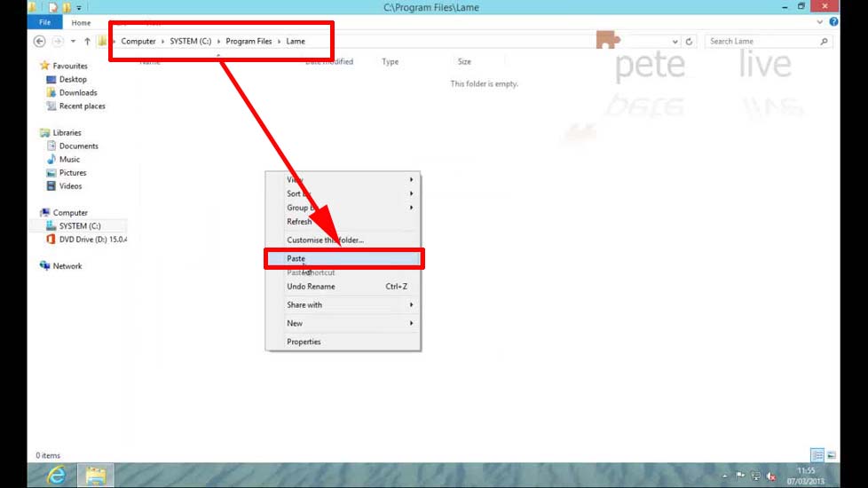Expand the ribbon with the chevron
The height and width of the screenshot is (488, 868).
tap(820, 22)
